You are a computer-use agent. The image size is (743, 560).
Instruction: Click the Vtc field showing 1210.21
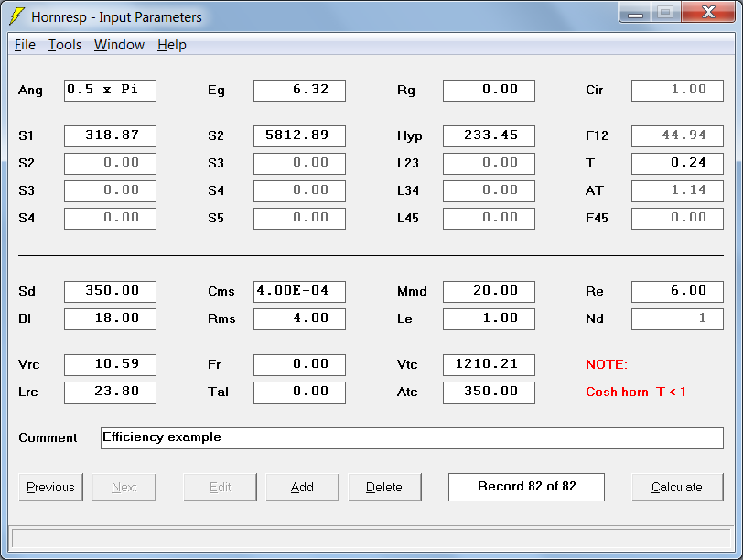489,365
